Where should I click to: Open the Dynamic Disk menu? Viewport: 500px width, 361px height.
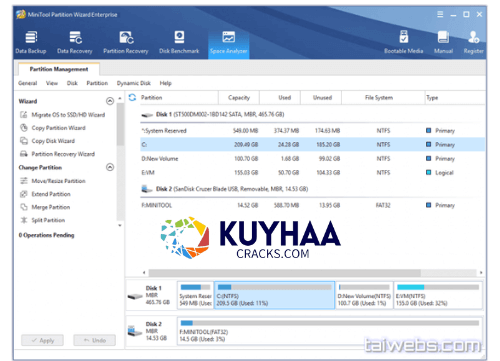133,83
